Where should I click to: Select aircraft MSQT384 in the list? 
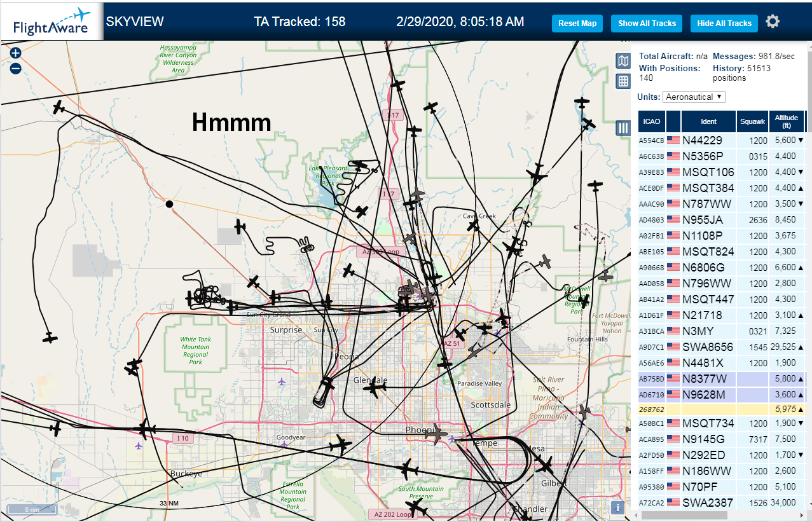click(722, 188)
